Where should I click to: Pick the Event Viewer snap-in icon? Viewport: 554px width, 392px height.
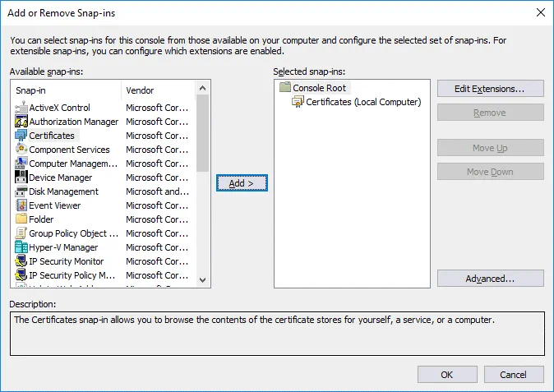pos(21,205)
